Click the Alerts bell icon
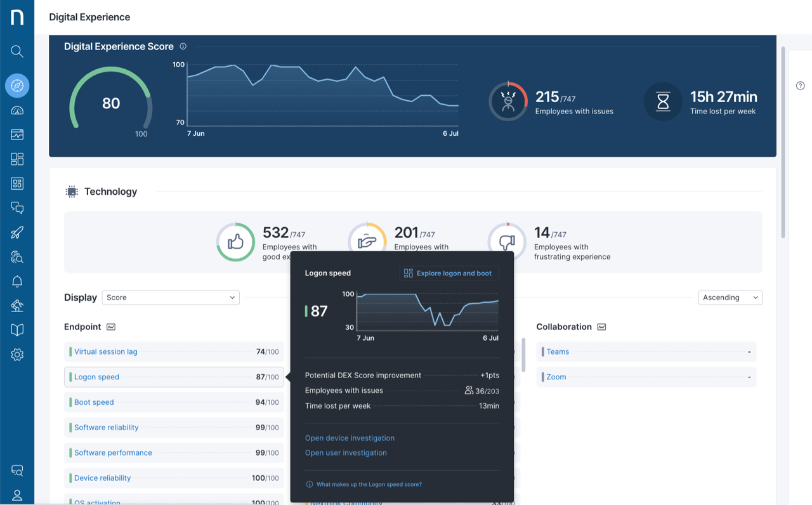 click(x=17, y=281)
